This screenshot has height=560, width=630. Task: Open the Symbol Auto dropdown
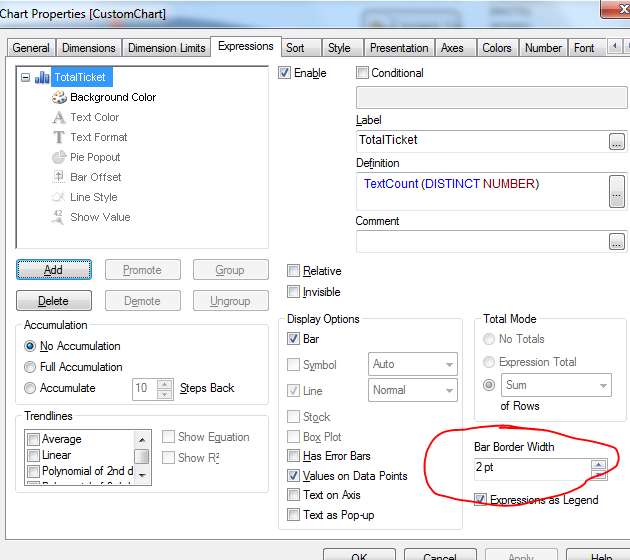tap(413, 364)
